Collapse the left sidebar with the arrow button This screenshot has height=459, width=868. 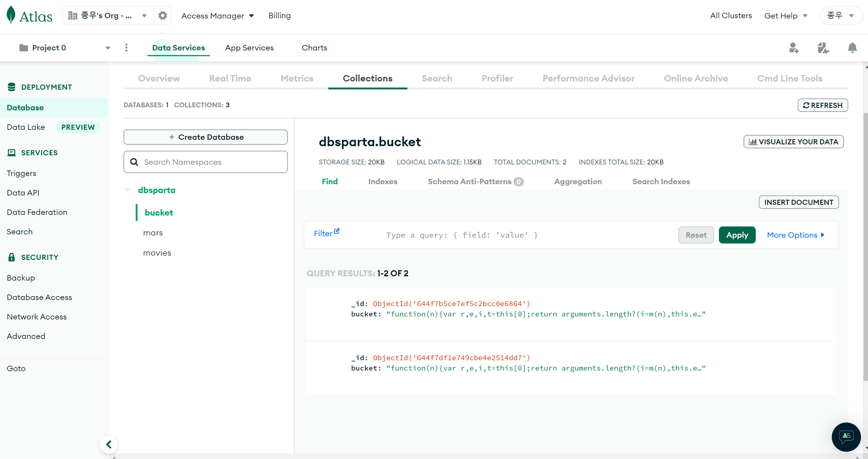(x=109, y=444)
